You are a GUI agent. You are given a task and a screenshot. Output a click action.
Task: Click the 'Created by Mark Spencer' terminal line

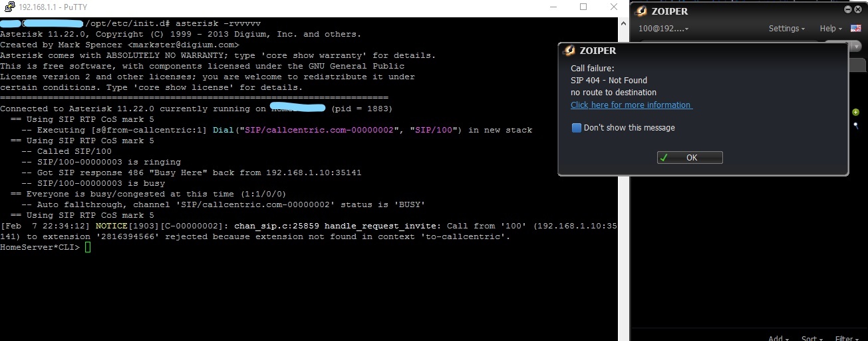[120, 45]
